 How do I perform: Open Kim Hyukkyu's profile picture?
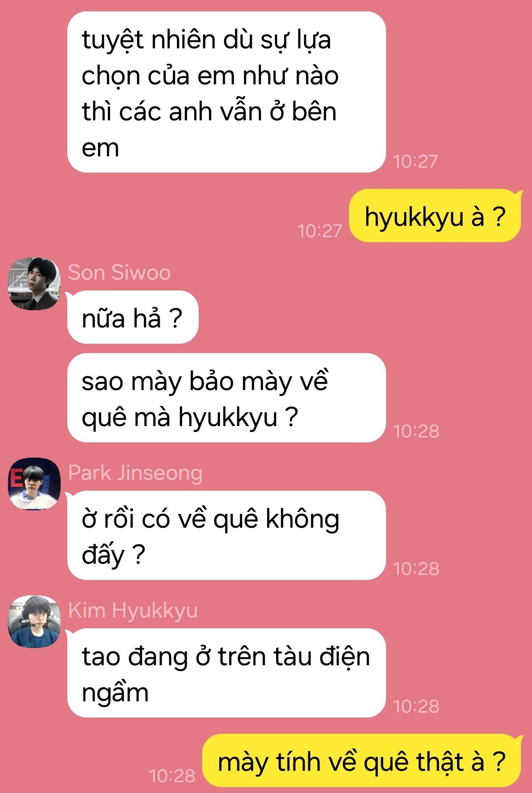click(x=35, y=621)
